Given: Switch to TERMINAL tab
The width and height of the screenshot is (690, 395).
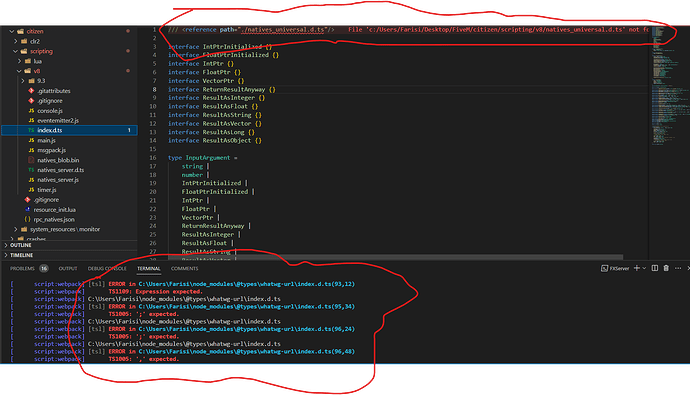Looking at the screenshot, I should [149, 268].
